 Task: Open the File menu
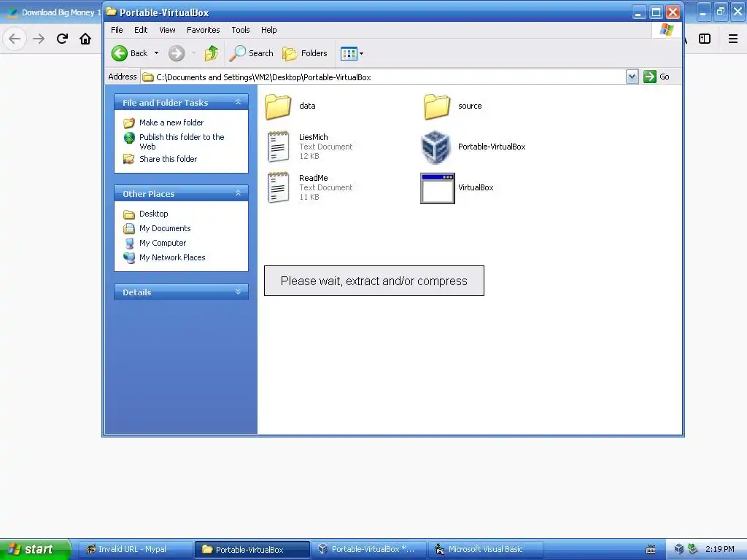pyautogui.click(x=117, y=30)
